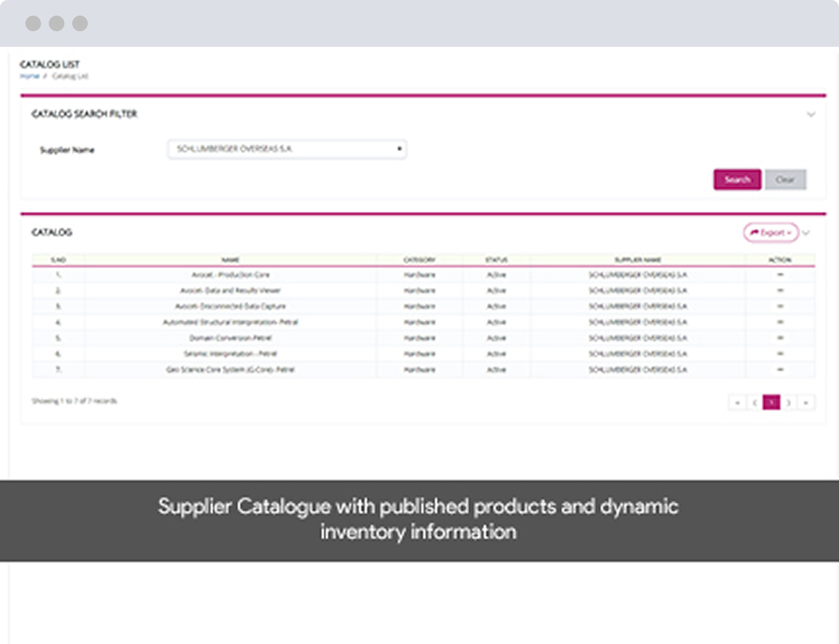Open the Export dropdown menu

(x=771, y=233)
